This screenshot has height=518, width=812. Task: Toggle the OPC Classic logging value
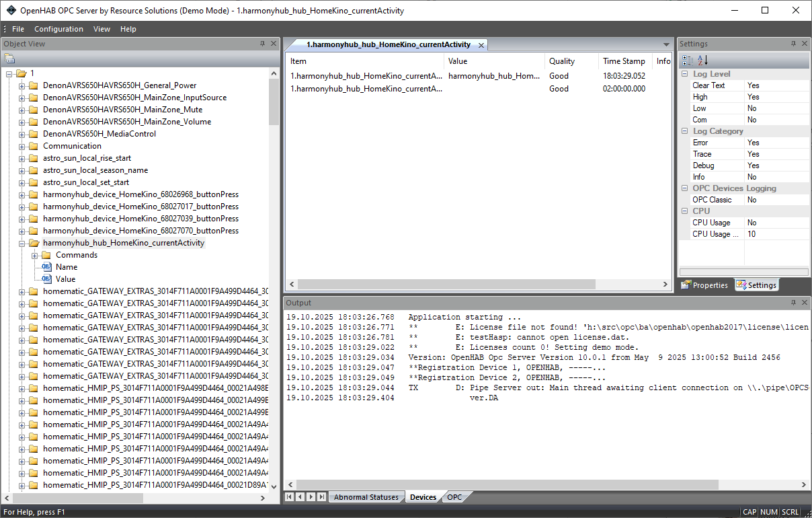[x=776, y=200]
